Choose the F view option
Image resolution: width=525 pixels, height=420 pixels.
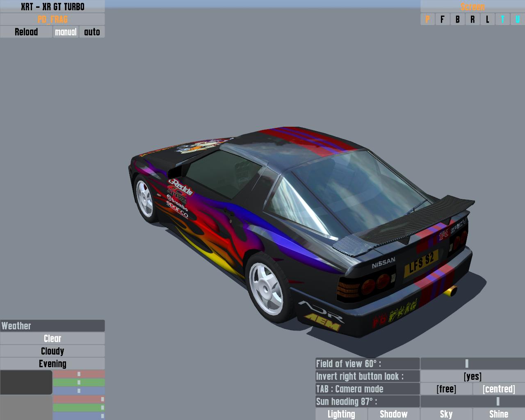pyautogui.click(x=442, y=19)
